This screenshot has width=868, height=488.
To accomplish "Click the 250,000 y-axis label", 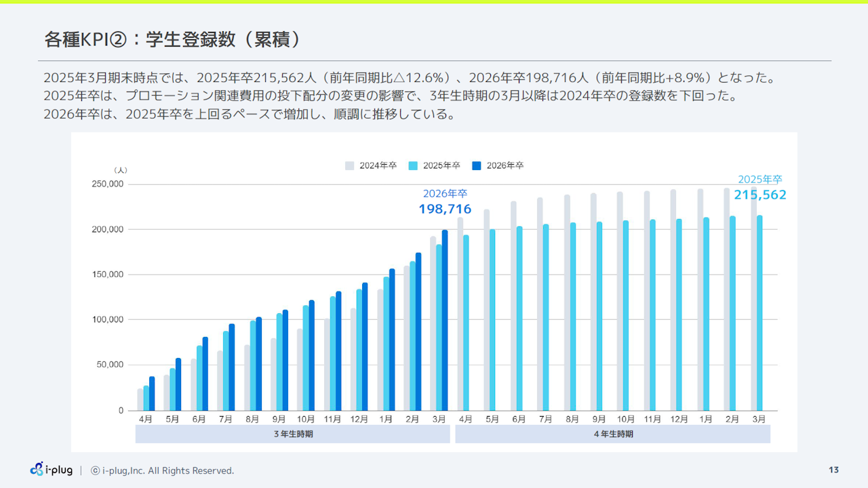I will click(107, 184).
